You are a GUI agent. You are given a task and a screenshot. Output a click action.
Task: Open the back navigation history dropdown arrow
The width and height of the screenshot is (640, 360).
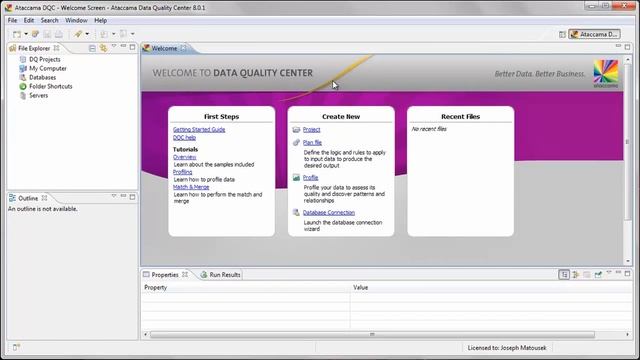pos(113,34)
